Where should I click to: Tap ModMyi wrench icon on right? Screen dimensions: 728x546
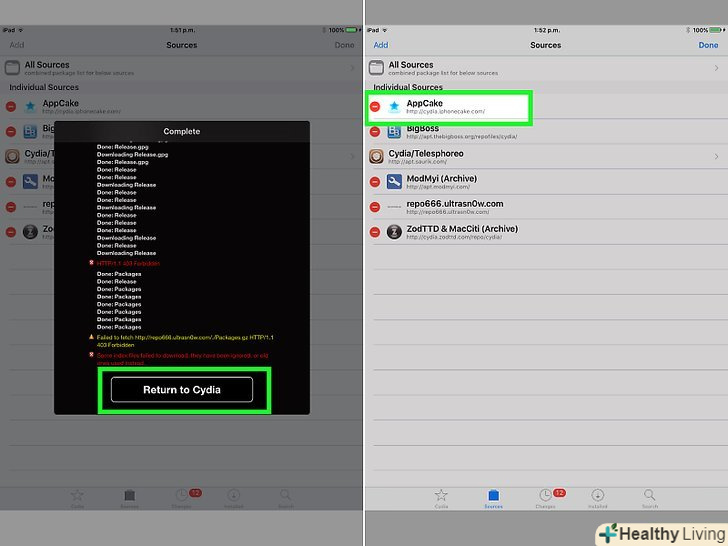[394, 182]
